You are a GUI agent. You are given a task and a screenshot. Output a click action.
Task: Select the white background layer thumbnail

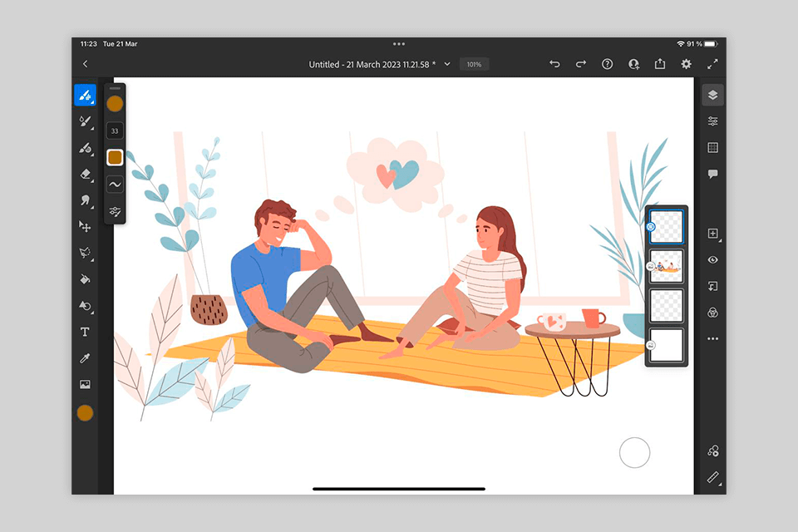(667, 345)
